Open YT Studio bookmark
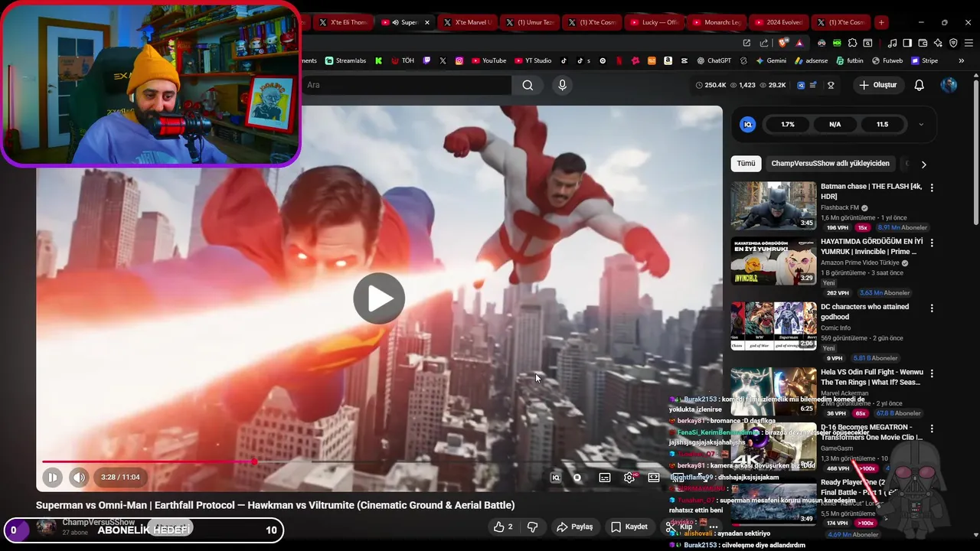Image resolution: width=980 pixels, height=551 pixels. [x=534, y=60]
